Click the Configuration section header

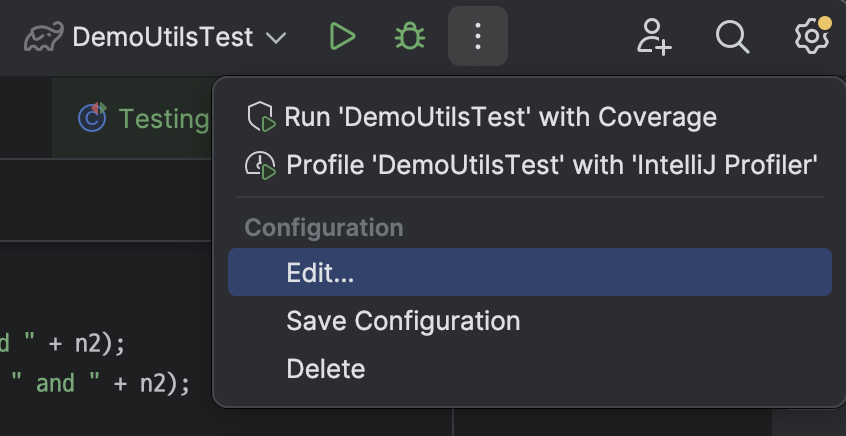pyautogui.click(x=324, y=228)
